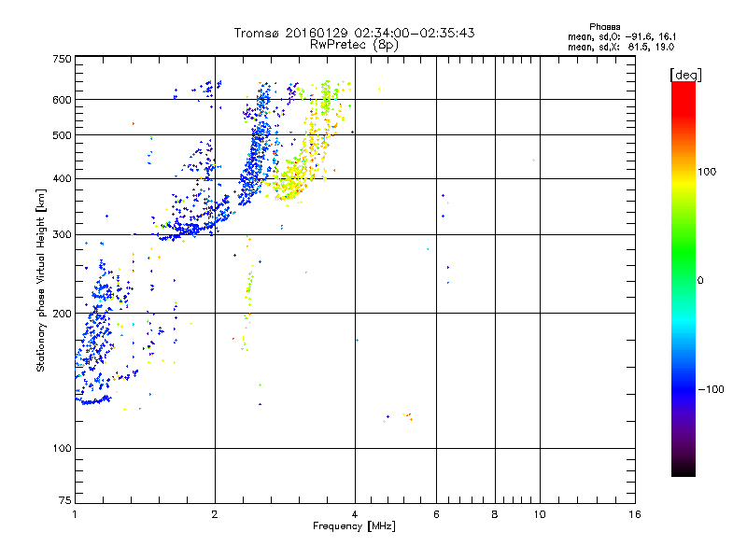
Task: Click the y-axis '100' tick label
Action: coord(62,448)
